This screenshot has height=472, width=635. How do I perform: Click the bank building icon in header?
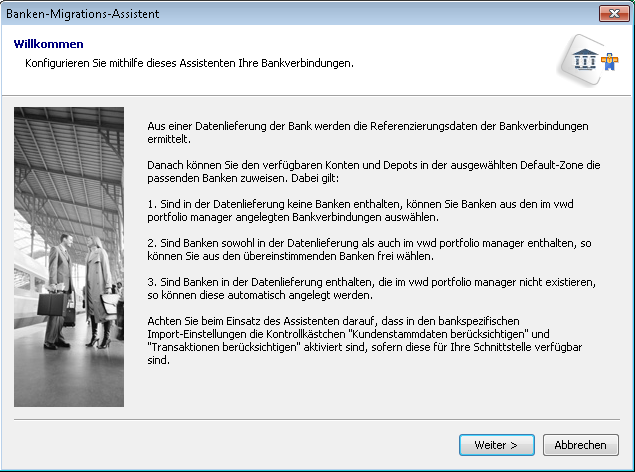click(584, 62)
